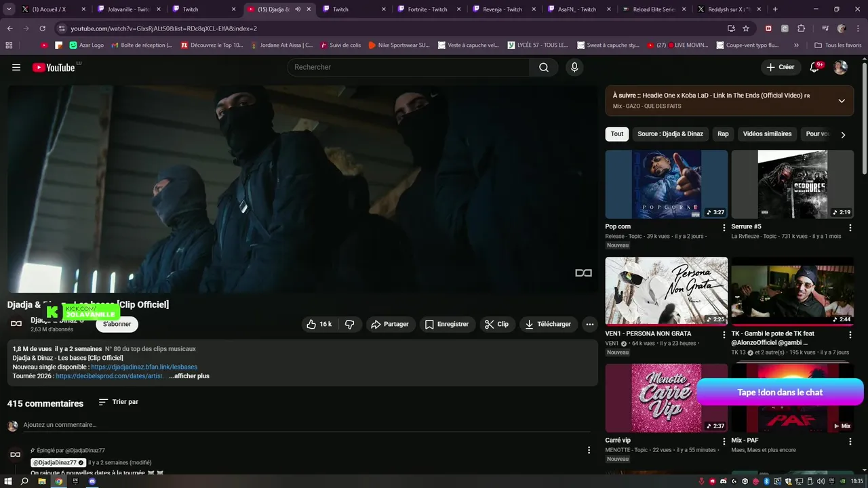Open File Explorer from the taskbar
This screenshot has height=488, width=868.
point(41,481)
